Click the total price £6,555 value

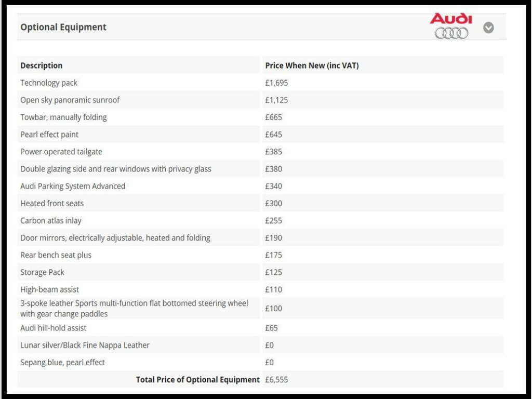(x=276, y=380)
